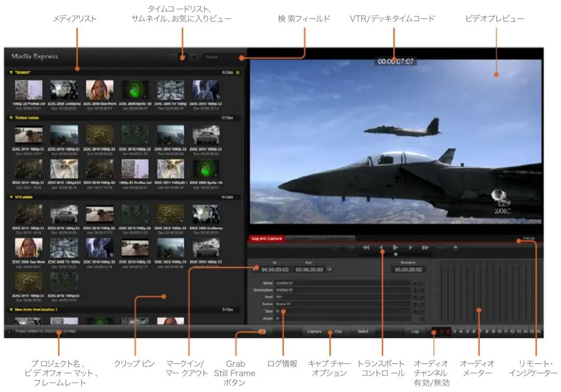The width and height of the screenshot is (561, 392).
Task: Enable audio channel 3
Action: pos(454,332)
